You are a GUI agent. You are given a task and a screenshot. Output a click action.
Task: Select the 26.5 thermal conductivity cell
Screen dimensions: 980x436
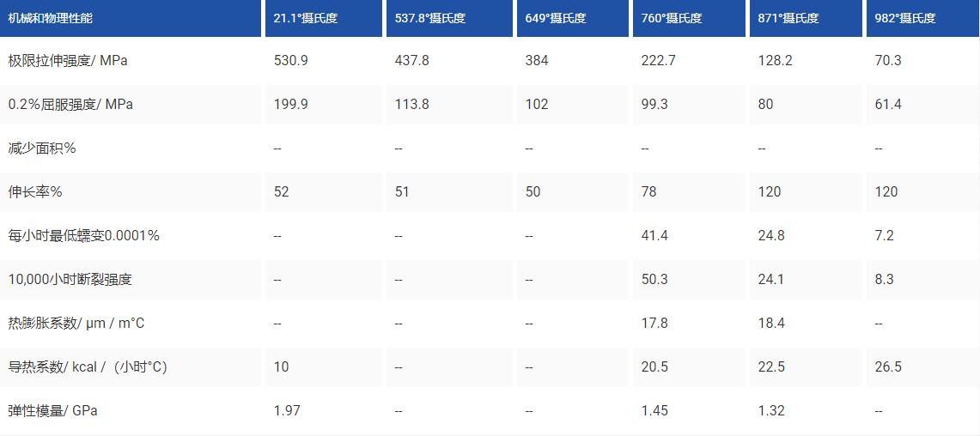pyautogui.click(x=887, y=367)
